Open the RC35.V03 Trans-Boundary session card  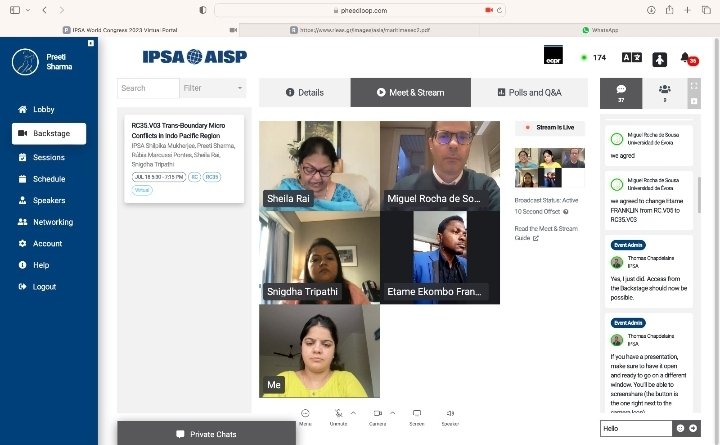coord(184,158)
